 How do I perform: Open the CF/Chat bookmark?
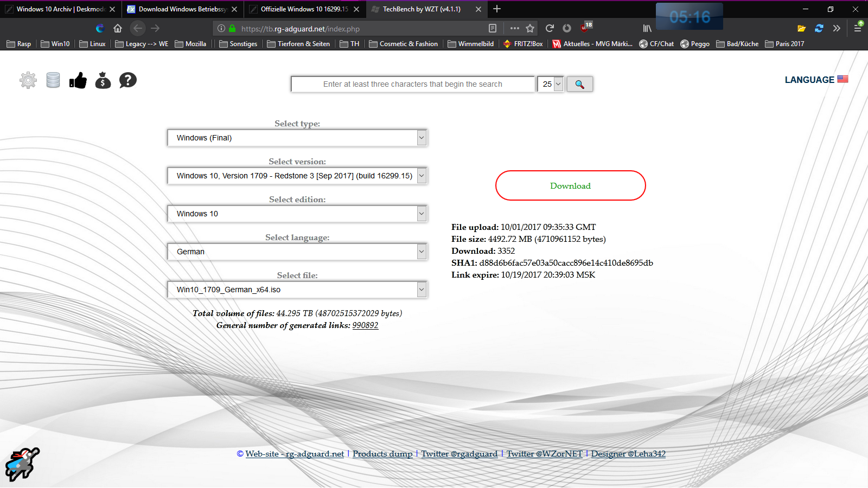tap(656, 44)
